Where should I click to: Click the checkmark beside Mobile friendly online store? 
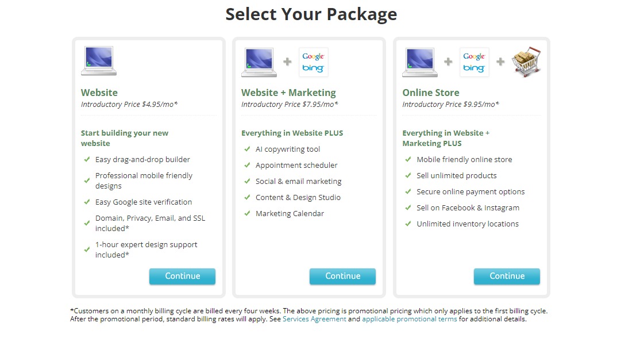tap(408, 159)
